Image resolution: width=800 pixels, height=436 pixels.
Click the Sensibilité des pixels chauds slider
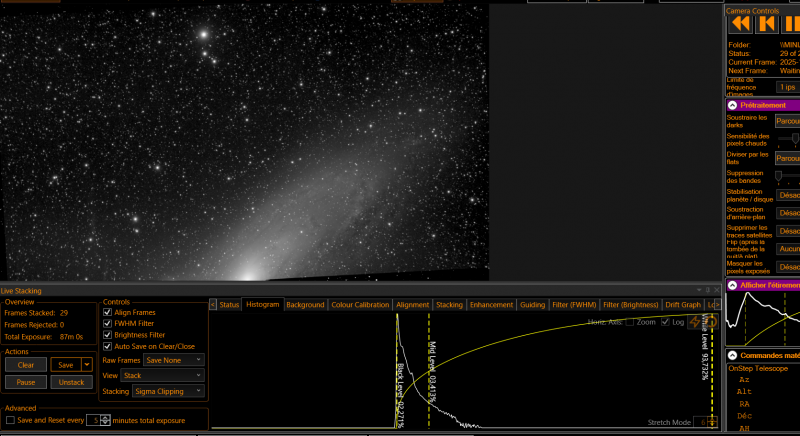point(789,139)
